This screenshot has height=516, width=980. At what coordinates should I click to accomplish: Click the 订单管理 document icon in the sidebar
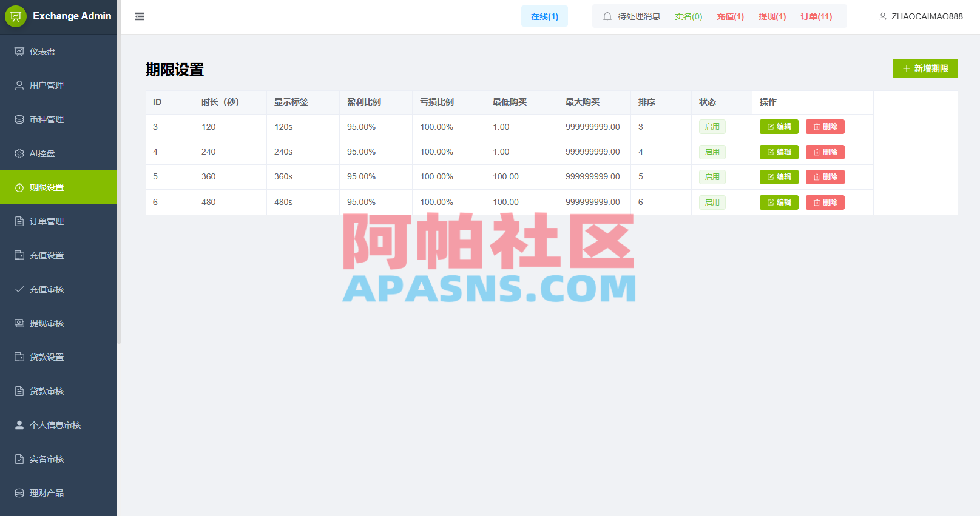[x=19, y=221]
